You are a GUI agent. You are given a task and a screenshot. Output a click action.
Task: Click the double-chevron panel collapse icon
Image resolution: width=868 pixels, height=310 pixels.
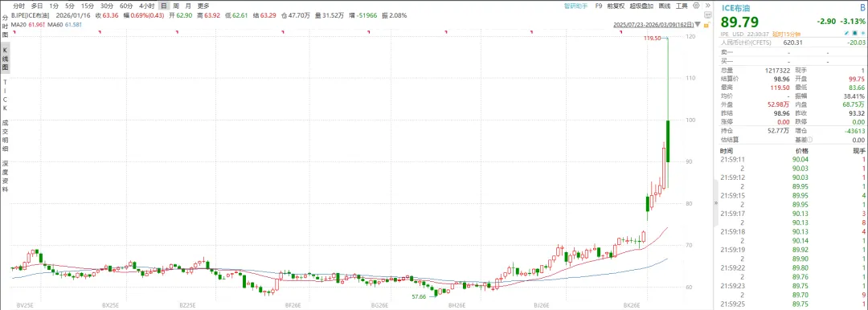point(708,6)
